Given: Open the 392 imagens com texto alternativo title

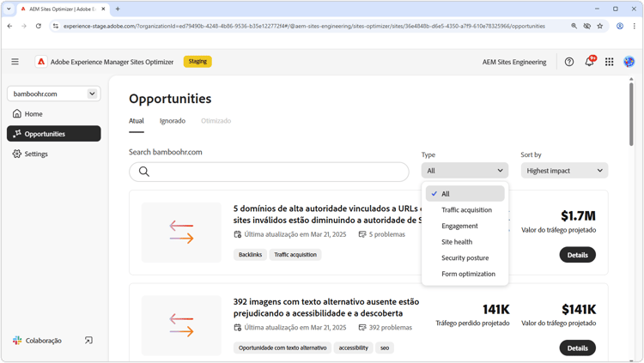Looking at the screenshot, I should point(326,307).
